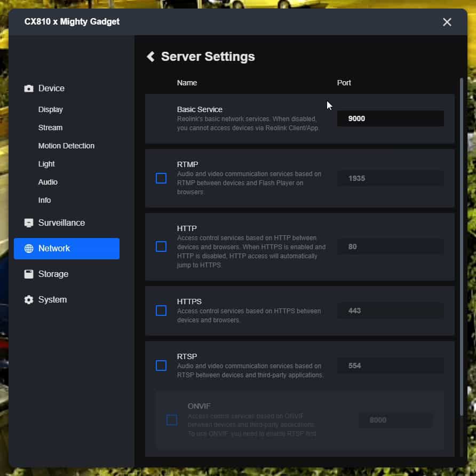Screen dimensions: 476x476
Task: Click the settings panel vertical scrollbar
Action: point(462,245)
